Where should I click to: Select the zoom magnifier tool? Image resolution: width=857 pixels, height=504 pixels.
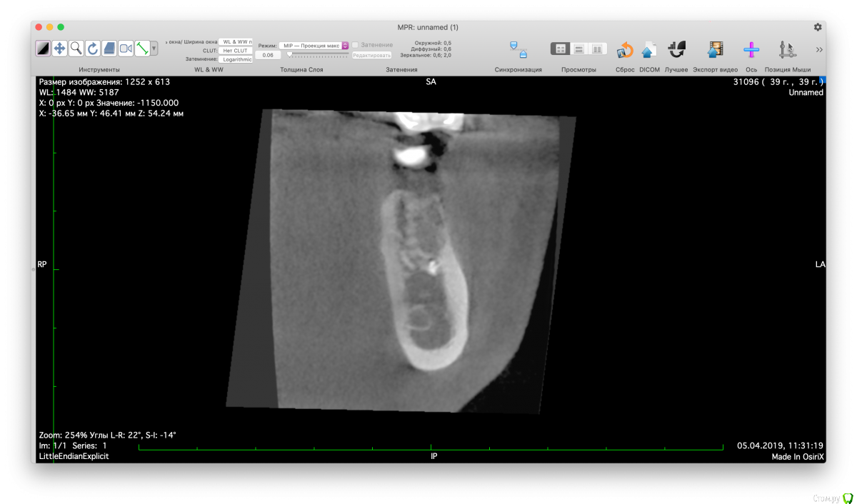(x=76, y=49)
